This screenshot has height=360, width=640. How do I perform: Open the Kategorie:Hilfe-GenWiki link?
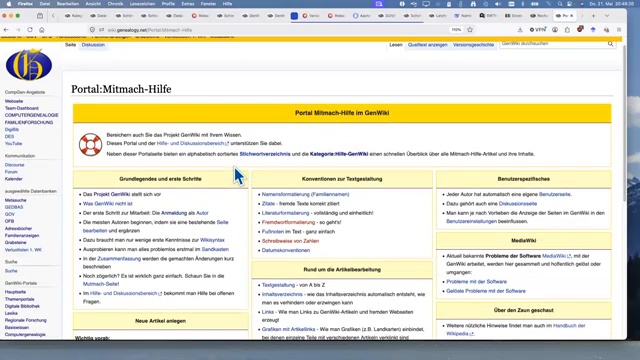pyautogui.click(x=339, y=154)
